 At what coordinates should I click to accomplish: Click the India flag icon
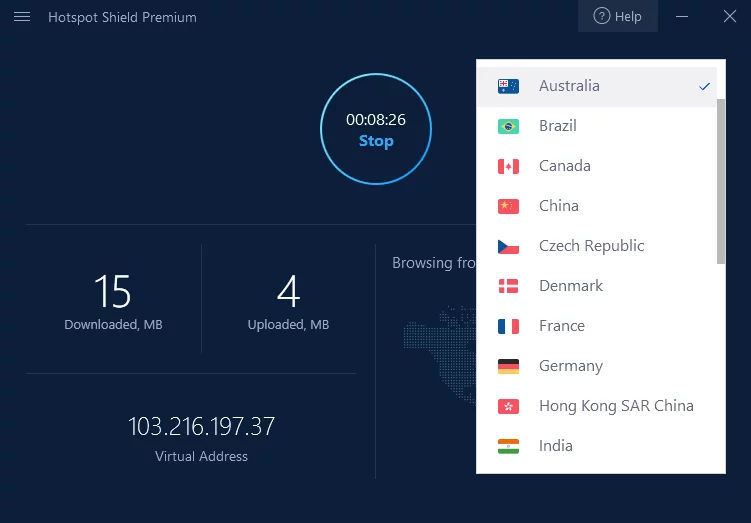(x=508, y=446)
